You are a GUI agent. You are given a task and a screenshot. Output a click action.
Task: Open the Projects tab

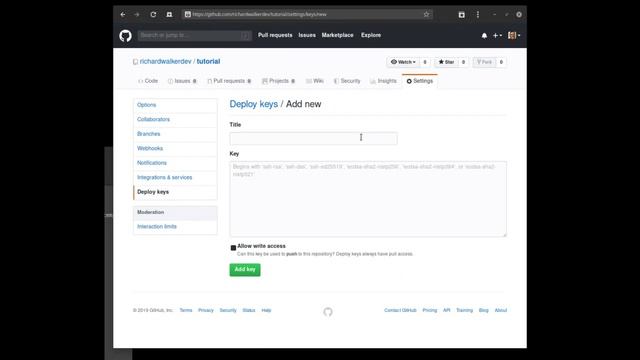pos(278,81)
